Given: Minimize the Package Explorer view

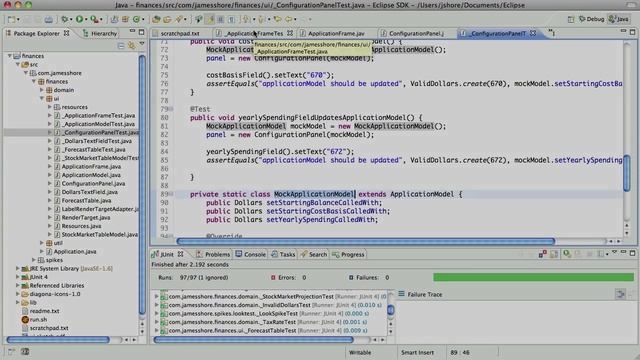Looking at the screenshot, I should coord(132,31).
